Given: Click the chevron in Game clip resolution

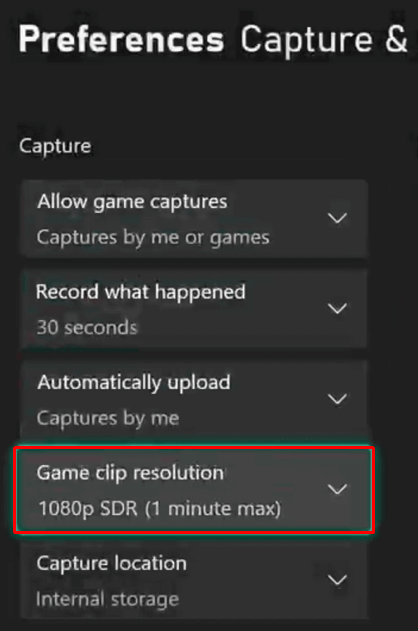Looking at the screenshot, I should pyautogui.click(x=337, y=489).
